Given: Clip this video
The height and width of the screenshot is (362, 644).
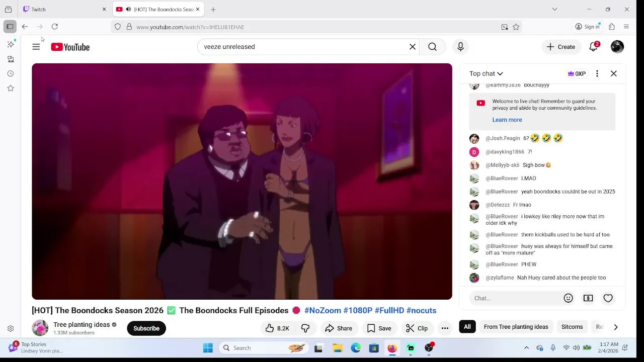Looking at the screenshot, I should [x=417, y=328].
